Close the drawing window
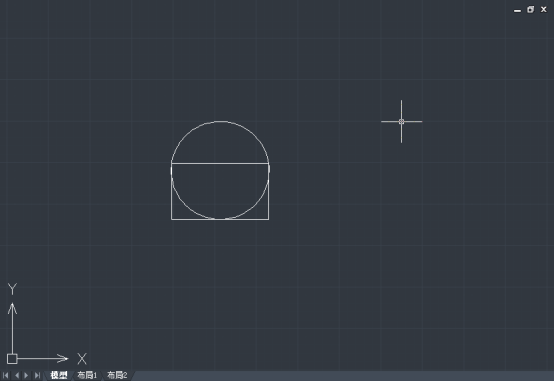The height and width of the screenshot is (382, 554). [544, 10]
